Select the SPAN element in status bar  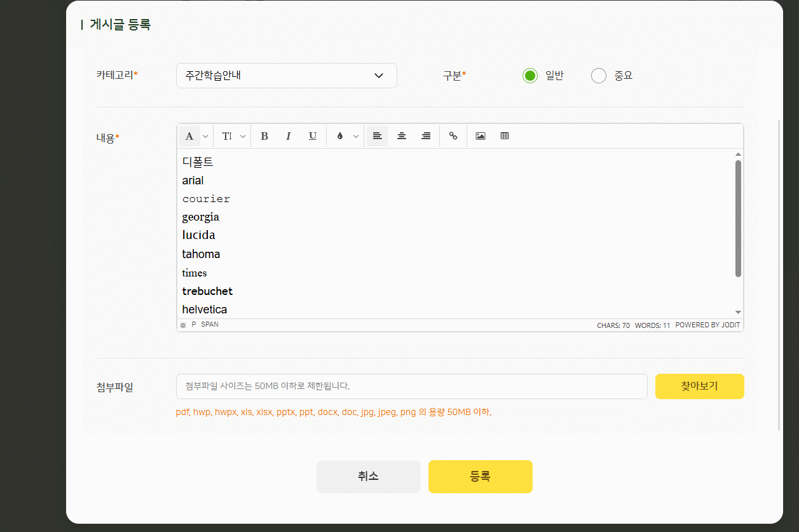click(x=210, y=325)
